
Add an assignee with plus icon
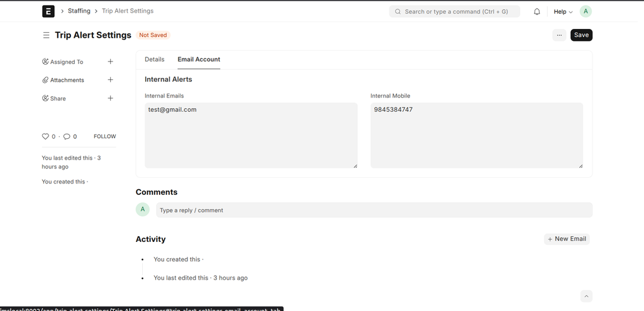click(x=111, y=62)
